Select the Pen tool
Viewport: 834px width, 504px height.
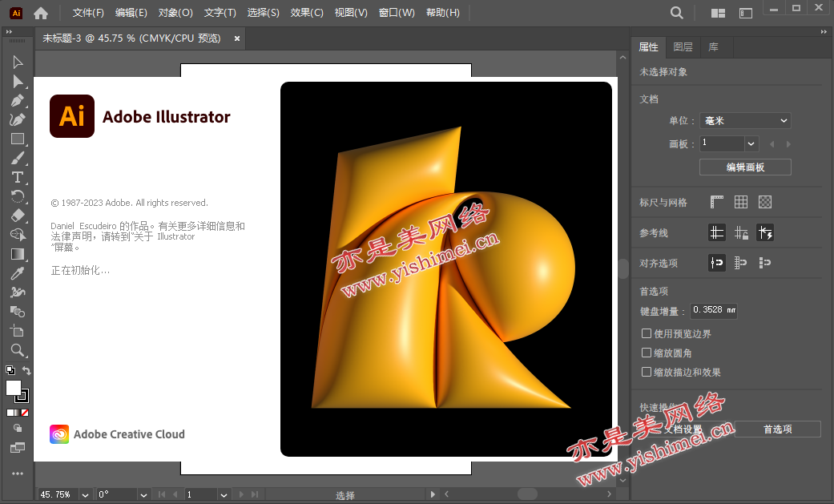(18, 101)
